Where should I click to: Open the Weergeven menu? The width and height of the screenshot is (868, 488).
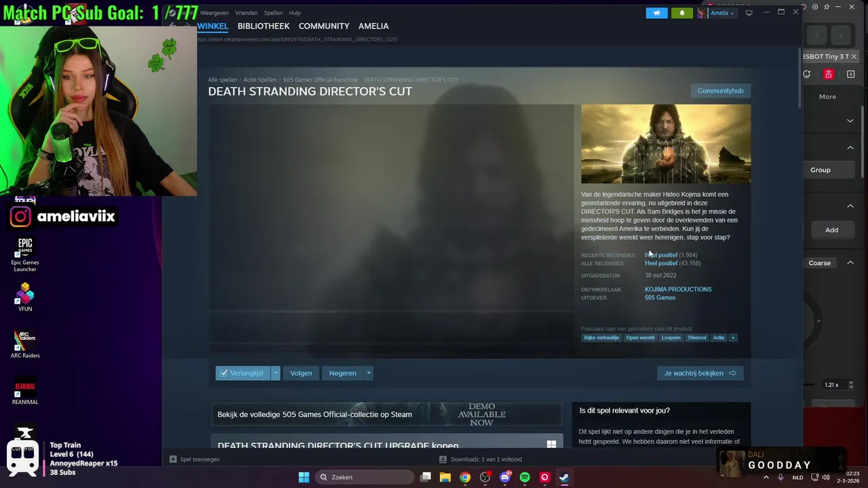(x=214, y=13)
